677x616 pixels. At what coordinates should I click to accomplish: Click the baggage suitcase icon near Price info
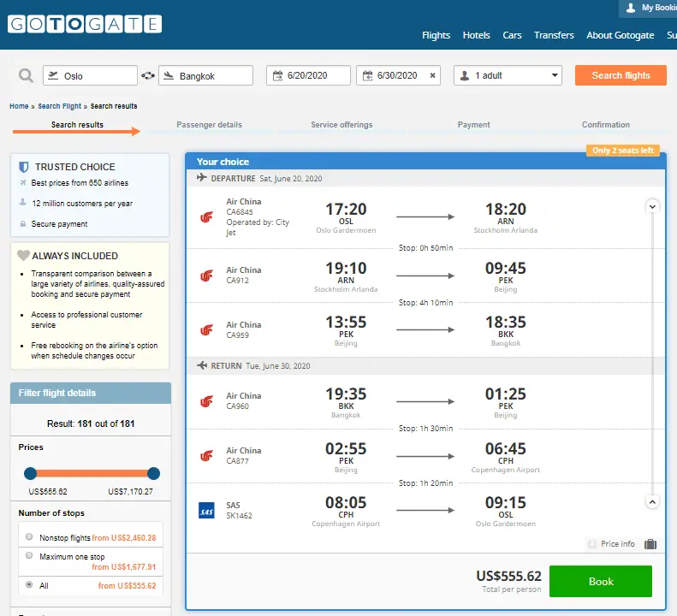point(650,544)
